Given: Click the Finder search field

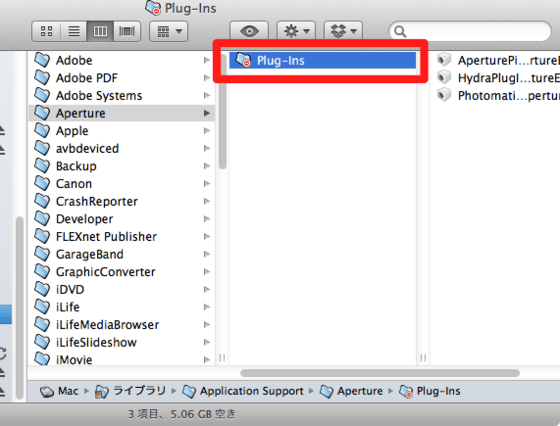Looking at the screenshot, I should [x=470, y=31].
